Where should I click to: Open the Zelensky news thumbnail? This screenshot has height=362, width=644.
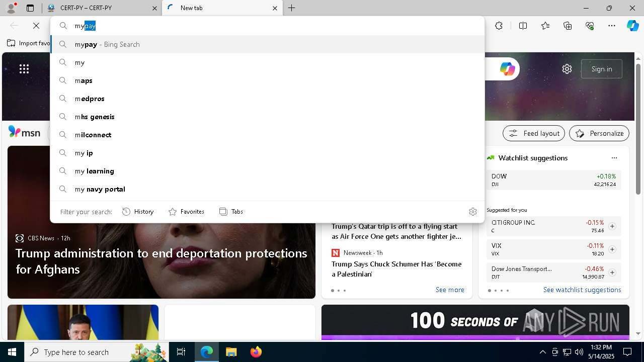83,322
